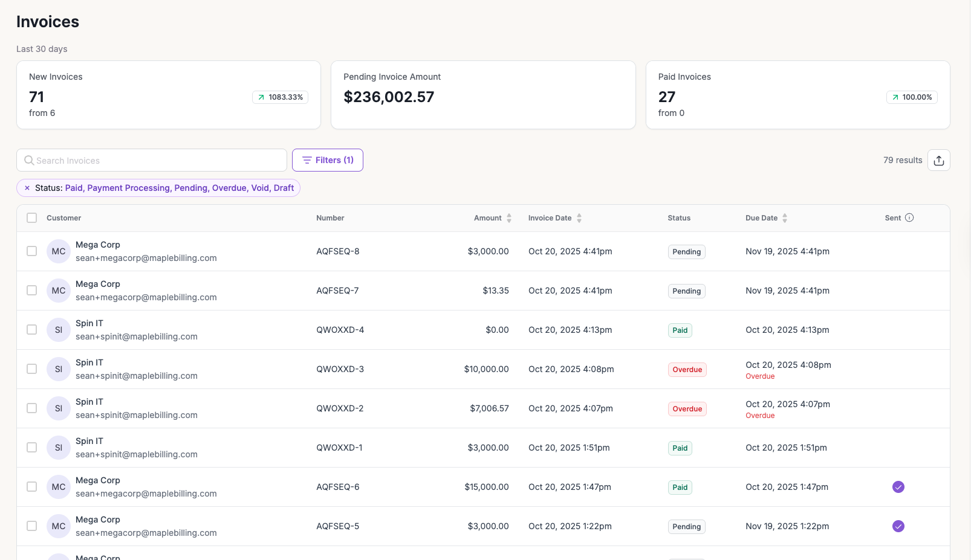Select the checkbox for invoice QWOXXD-3
The image size is (971, 560).
[32, 369]
